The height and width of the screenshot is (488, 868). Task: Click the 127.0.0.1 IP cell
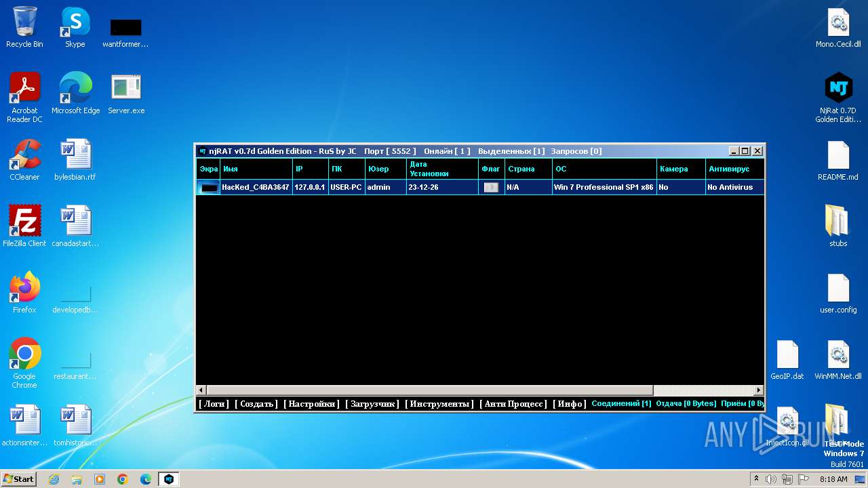point(310,187)
